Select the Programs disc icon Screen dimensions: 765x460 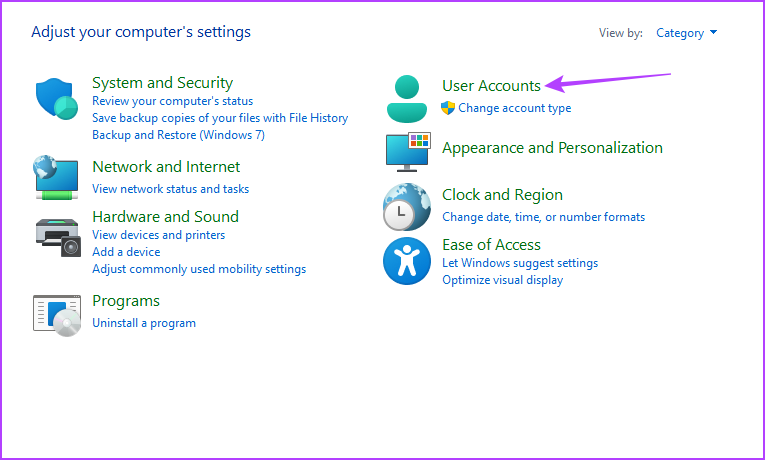click(x=56, y=313)
